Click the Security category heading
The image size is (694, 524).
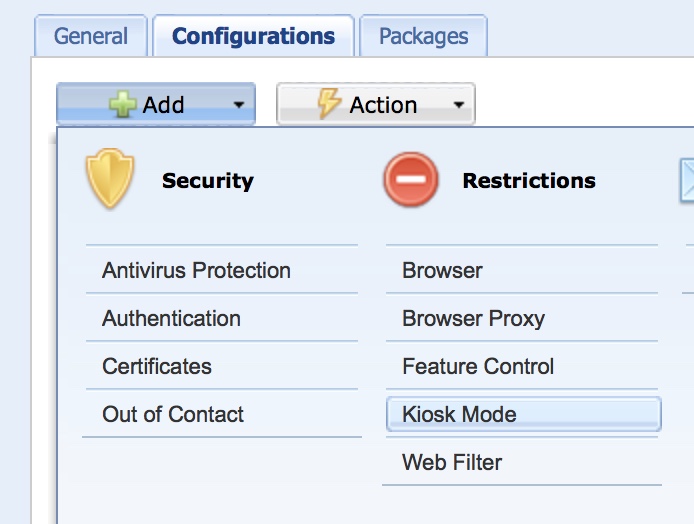tap(207, 181)
